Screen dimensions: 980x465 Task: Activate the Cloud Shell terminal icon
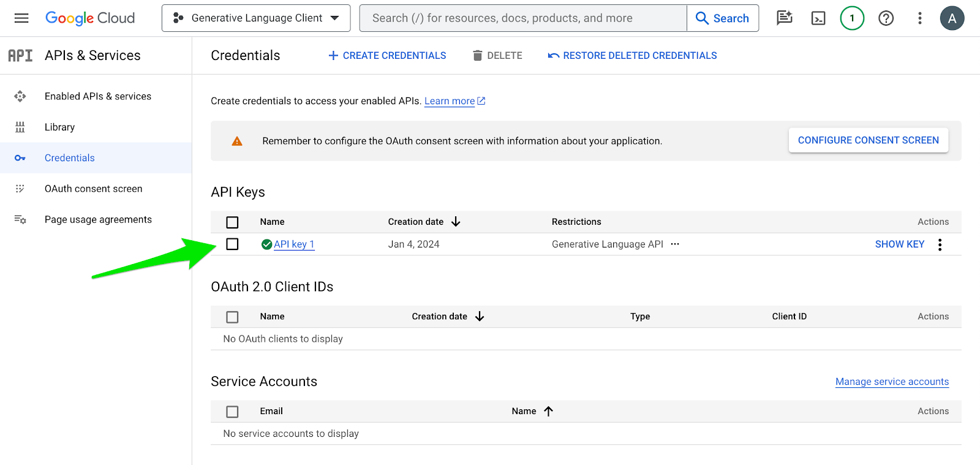coord(818,18)
